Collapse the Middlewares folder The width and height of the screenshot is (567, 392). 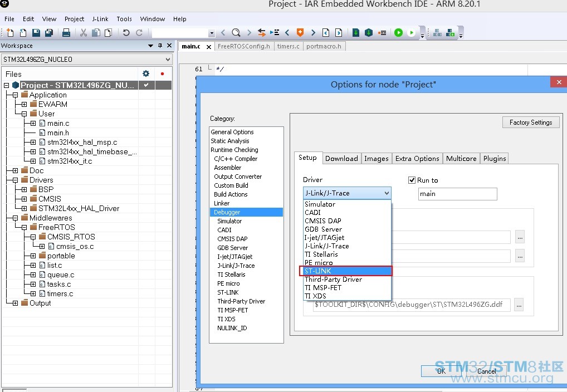pyautogui.click(x=15, y=218)
